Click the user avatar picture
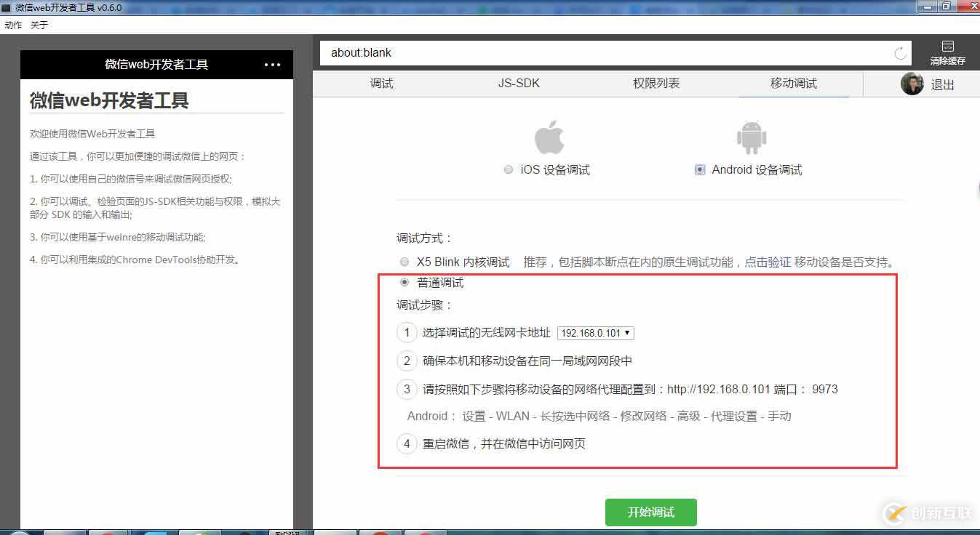The image size is (980, 535). 912,84
